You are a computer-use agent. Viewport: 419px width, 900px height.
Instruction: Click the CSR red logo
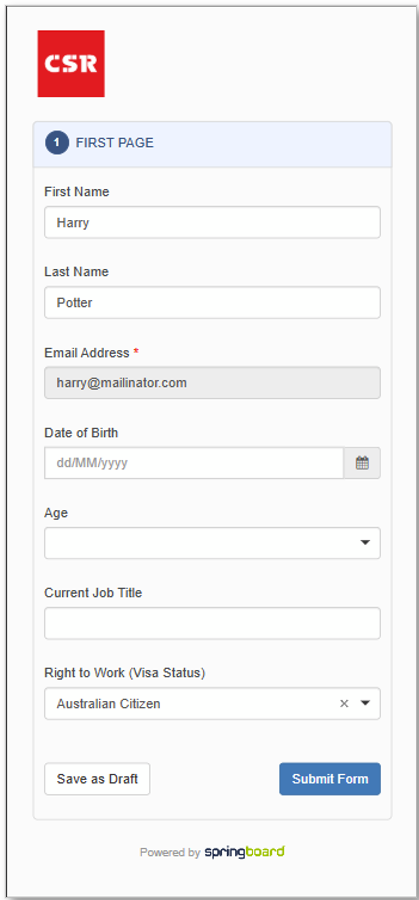click(71, 64)
